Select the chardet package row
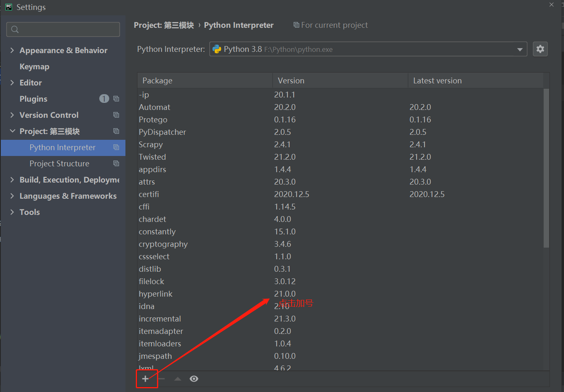This screenshot has width=564, height=392. 340,219
